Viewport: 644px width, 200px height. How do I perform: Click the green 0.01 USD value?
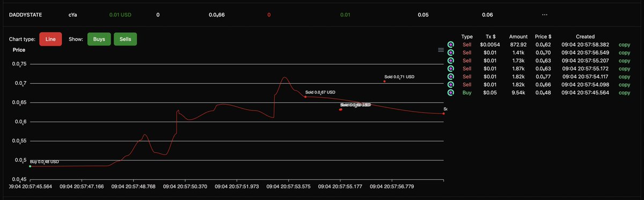click(120, 14)
